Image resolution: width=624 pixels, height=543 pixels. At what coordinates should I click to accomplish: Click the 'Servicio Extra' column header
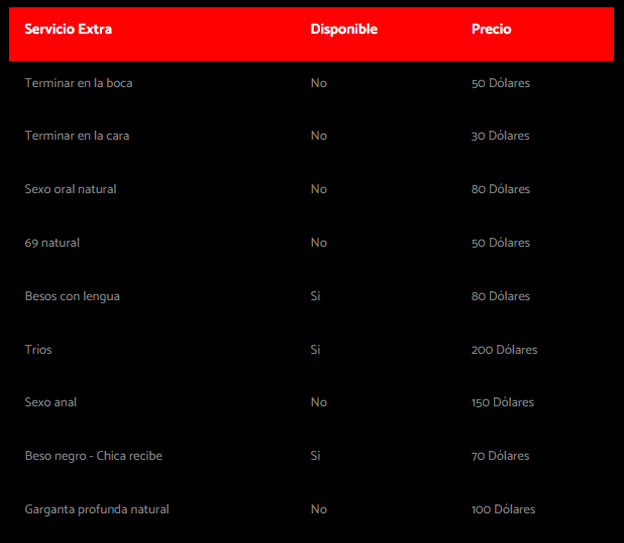[x=68, y=29]
